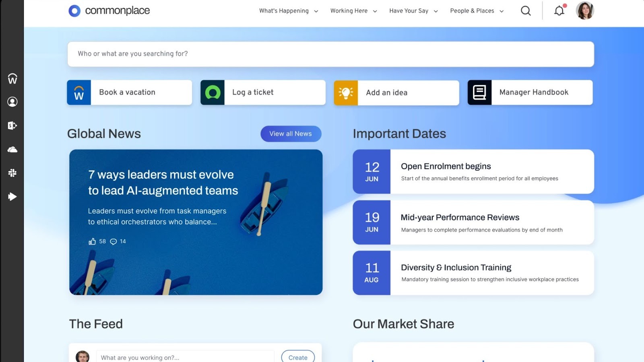This screenshot has width=644, height=362.
Task: Like the AI-augmented teams article
Action: pyautogui.click(x=92, y=241)
